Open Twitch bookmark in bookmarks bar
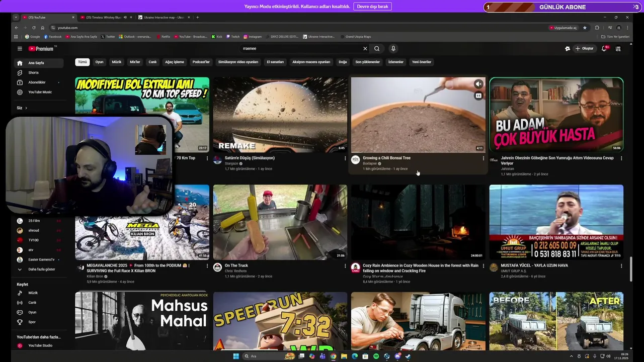644x362 pixels. point(233,37)
